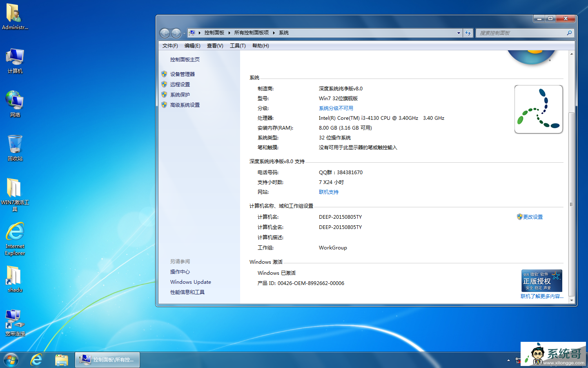Click the WorkGroup value text
Viewport: 588px width, 368px height.
pyautogui.click(x=333, y=248)
